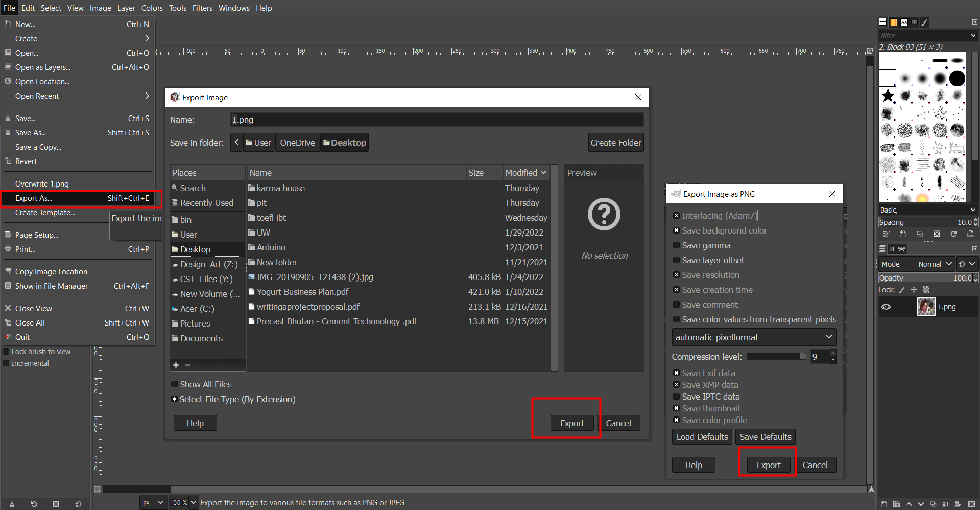The height and width of the screenshot is (510, 980).
Task: Merge layers down icon
Action: (x=945, y=504)
